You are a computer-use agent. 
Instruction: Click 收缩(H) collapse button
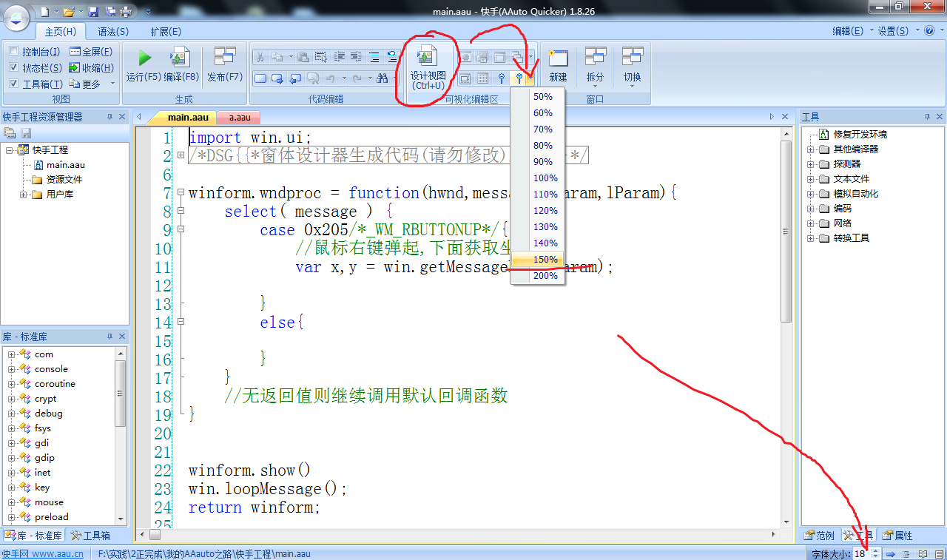click(x=91, y=68)
